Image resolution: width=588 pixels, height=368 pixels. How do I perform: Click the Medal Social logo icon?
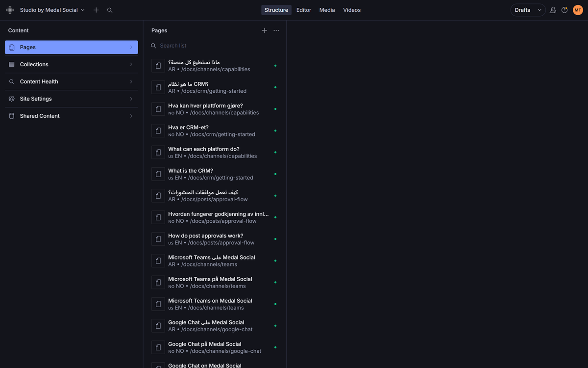[x=10, y=10]
